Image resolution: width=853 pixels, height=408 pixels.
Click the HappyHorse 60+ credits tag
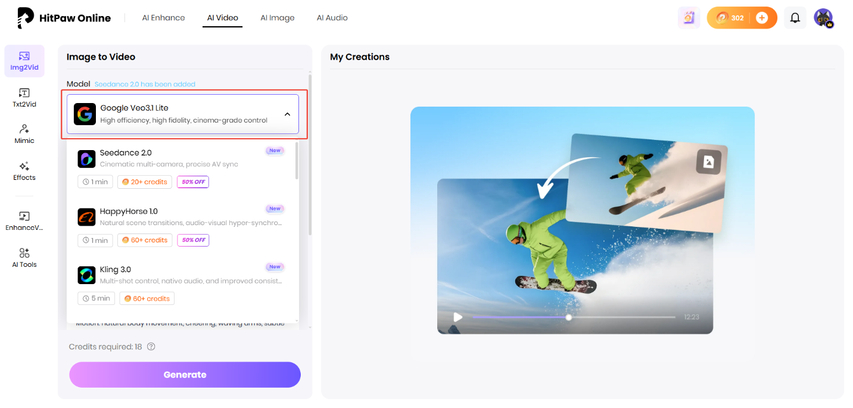(x=145, y=240)
